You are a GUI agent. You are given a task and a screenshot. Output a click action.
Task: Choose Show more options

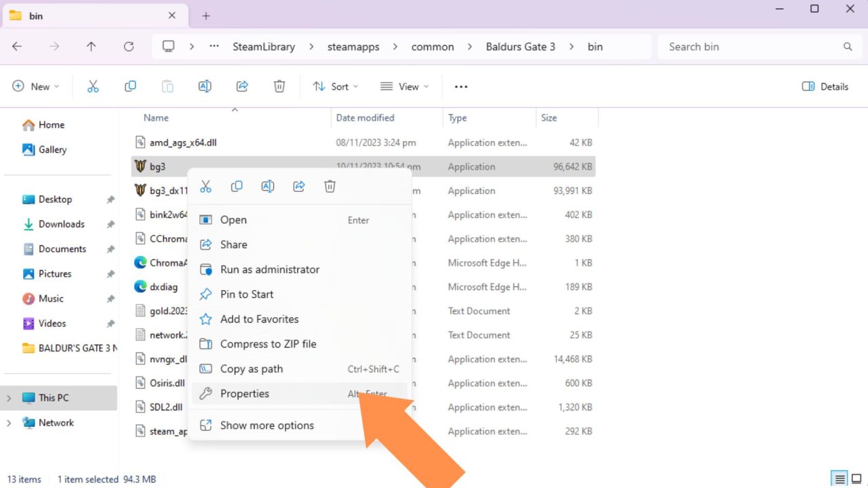300,426
